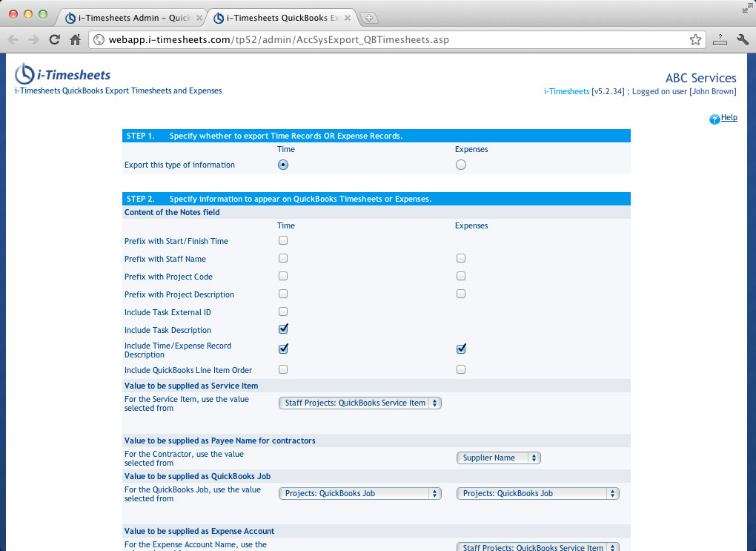
Task: Click the 'Content of the Notes field' heading
Action: tap(172, 212)
